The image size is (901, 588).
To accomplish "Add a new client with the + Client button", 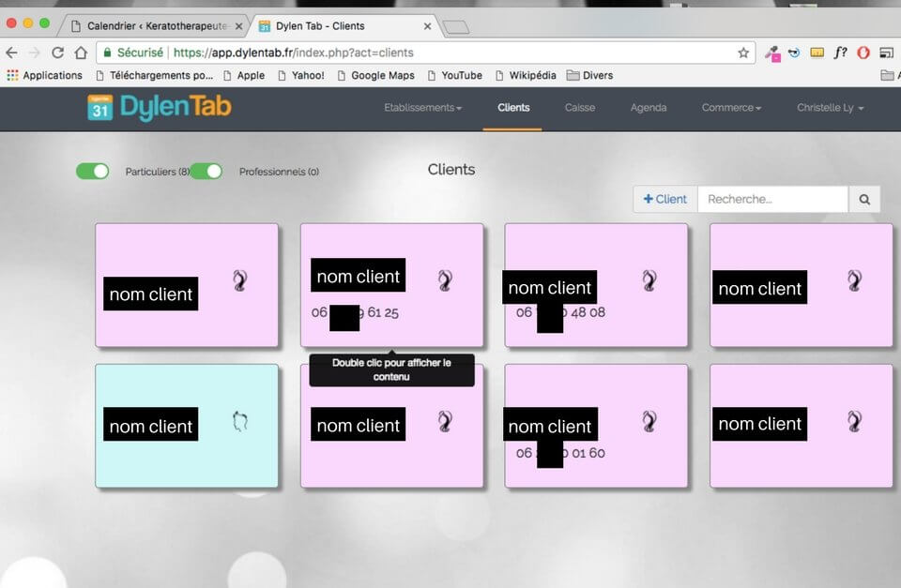I will tap(665, 199).
